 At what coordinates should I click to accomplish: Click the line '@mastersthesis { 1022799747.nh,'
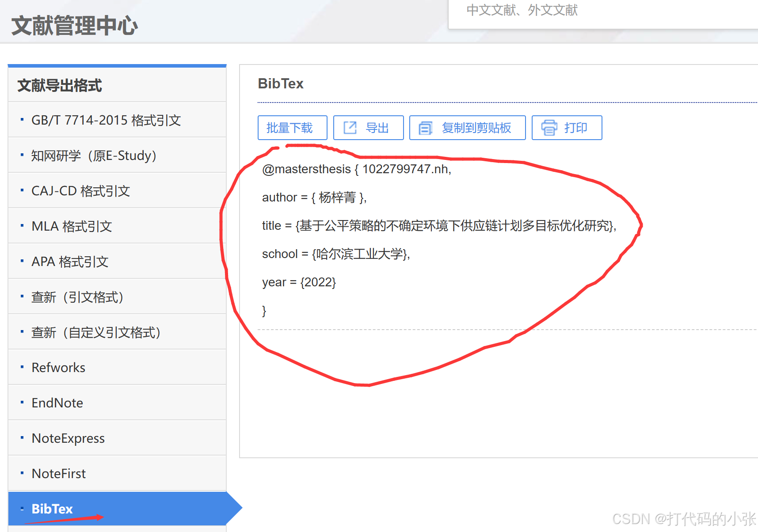click(357, 169)
